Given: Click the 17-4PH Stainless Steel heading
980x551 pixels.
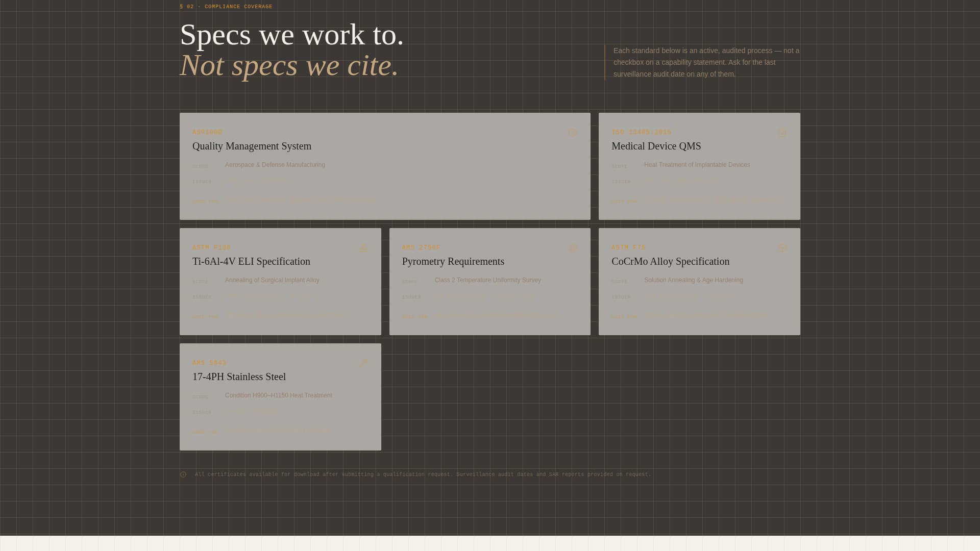Looking at the screenshot, I should pyautogui.click(x=239, y=377).
